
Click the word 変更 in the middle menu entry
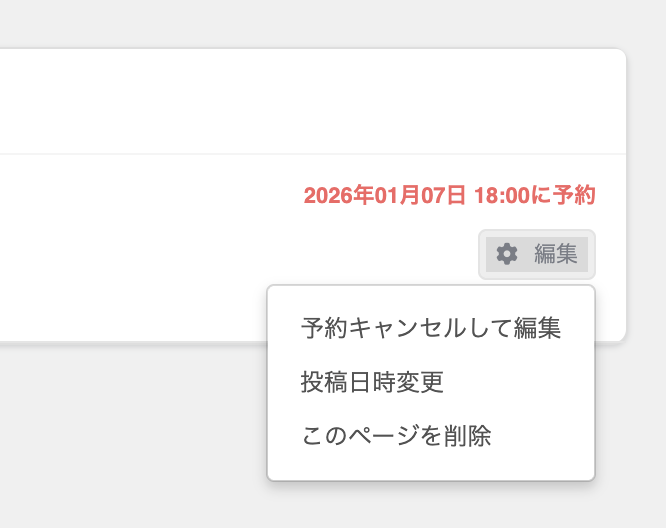click(x=420, y=382)
